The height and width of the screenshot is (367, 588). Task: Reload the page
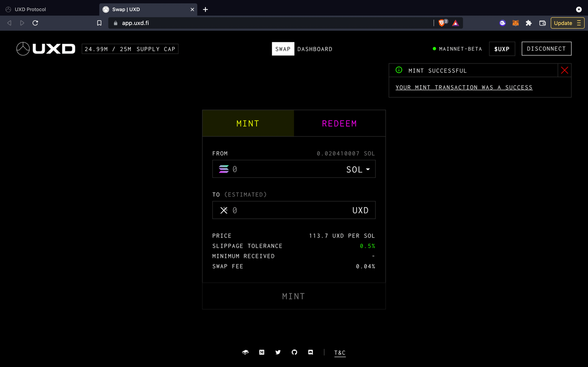tap(35, 23)
